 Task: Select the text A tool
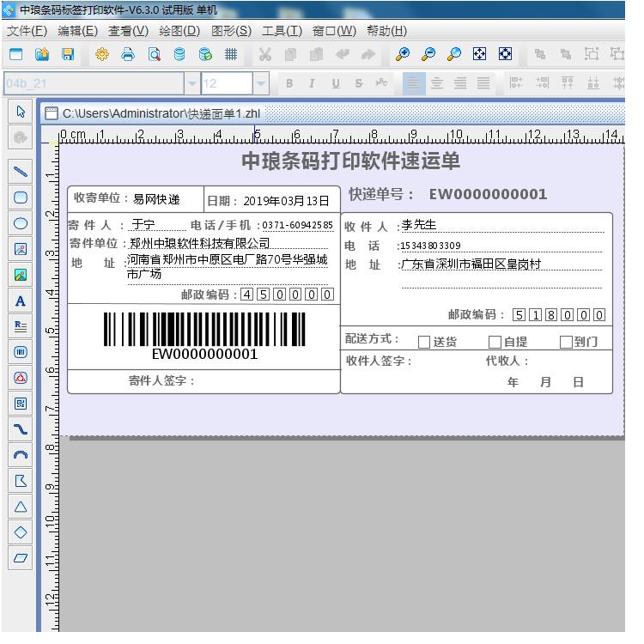tap(21, 301)
